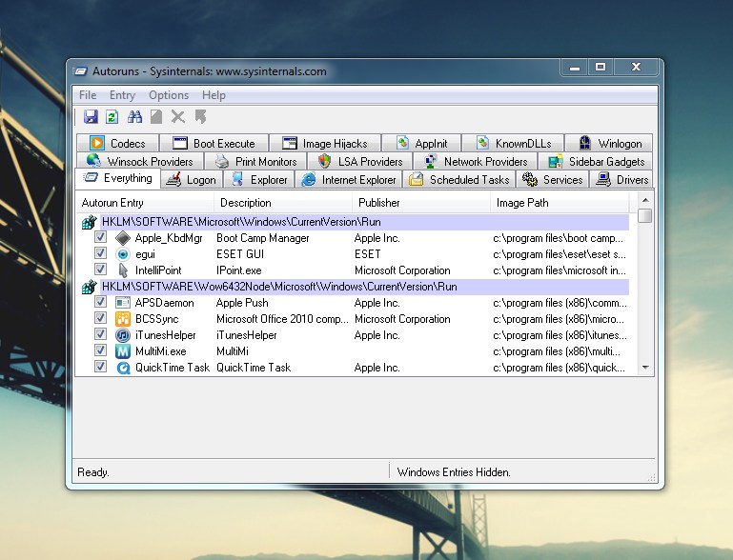This screenshot has height=560, width=733.
Task: Open the KnownDLLs tab
Action: click(x=513, y=144)
